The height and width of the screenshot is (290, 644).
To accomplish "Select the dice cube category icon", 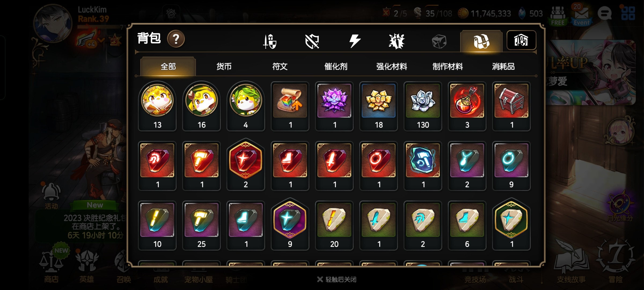I will click(439, 42).
